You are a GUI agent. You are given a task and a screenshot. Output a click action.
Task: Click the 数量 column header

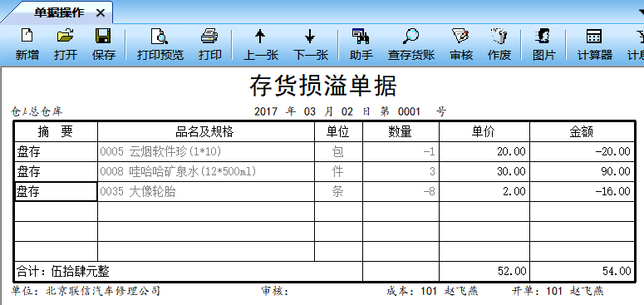click(x=401, y=132)
